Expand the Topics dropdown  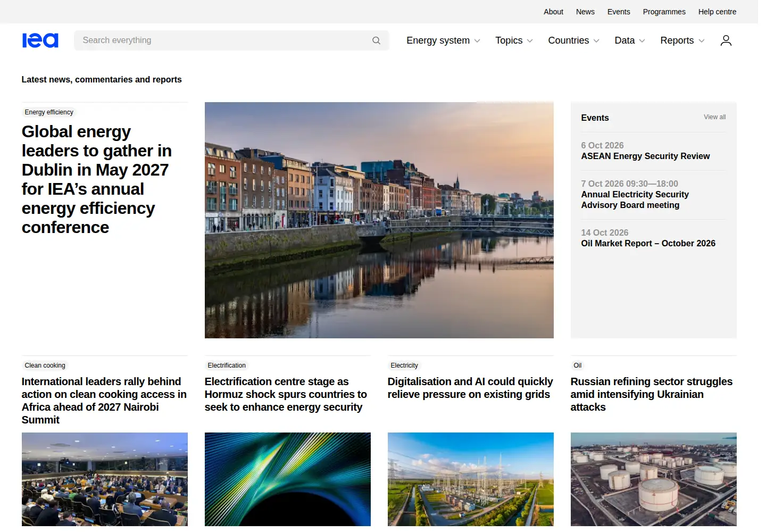pos(514,40)
